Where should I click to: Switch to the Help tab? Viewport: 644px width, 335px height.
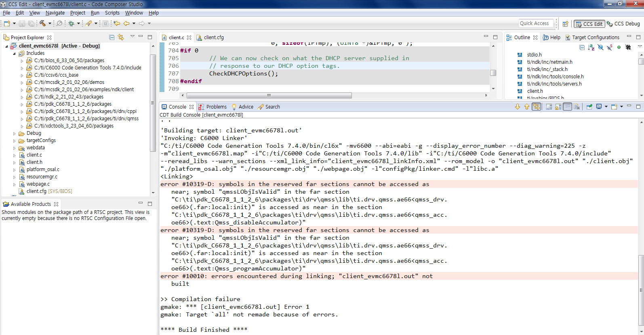[x=551, y=37]
